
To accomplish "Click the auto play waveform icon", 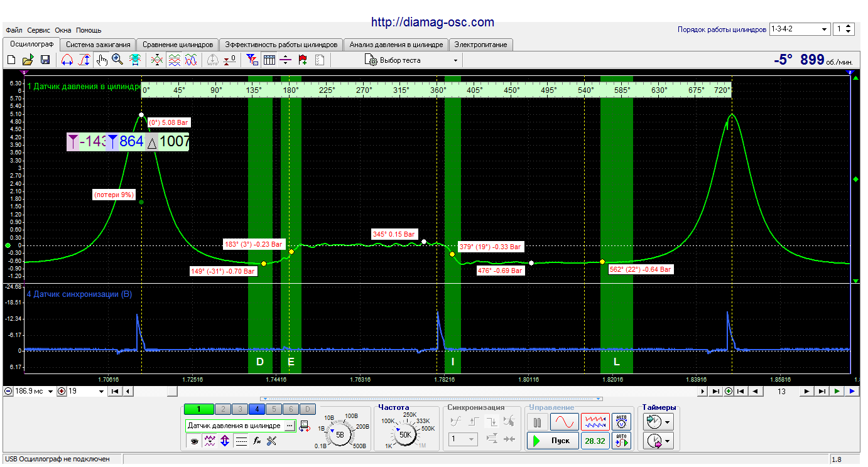I will pos(621,441).
